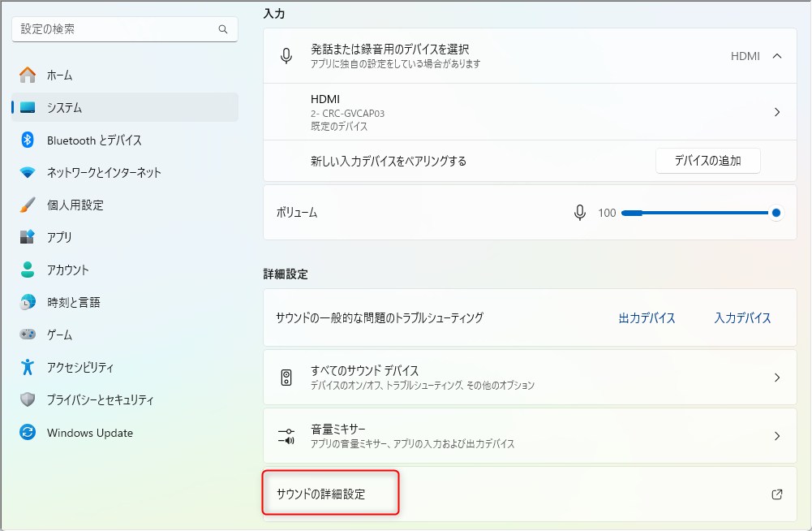Viewport: 812px width, 531px height.
Task: Select システム in sidebar
Action: click(125, 107)
